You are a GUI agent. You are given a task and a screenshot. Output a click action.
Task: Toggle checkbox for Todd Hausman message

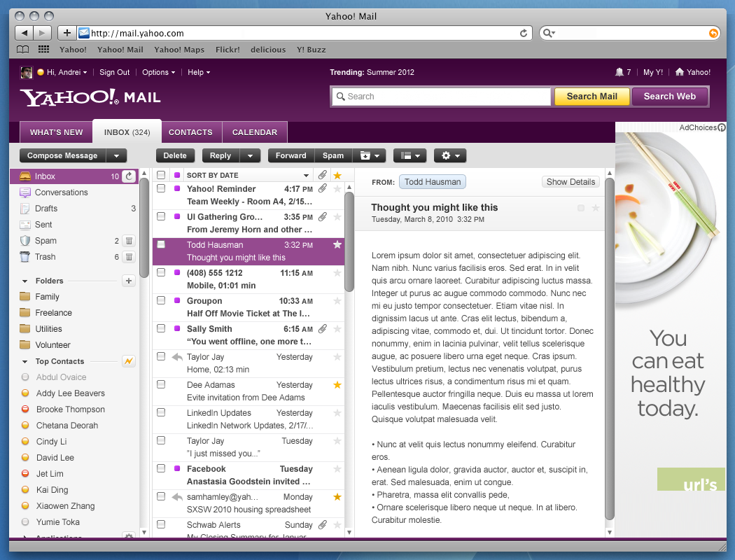pyautogui.click(x=161, y=244)
